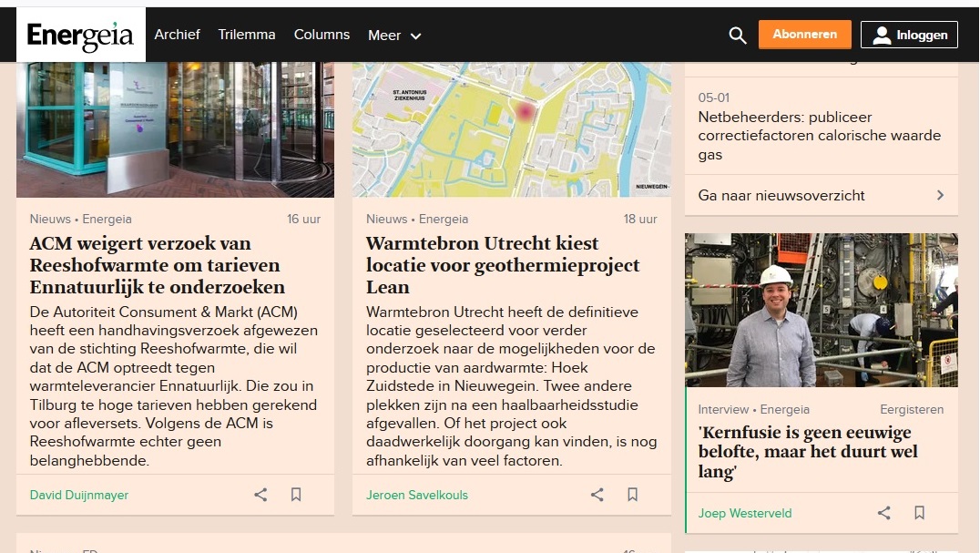Bookmark the ACM Reeshofwarmte article
This screenshot has width=980, height=553.
point(296,495)
